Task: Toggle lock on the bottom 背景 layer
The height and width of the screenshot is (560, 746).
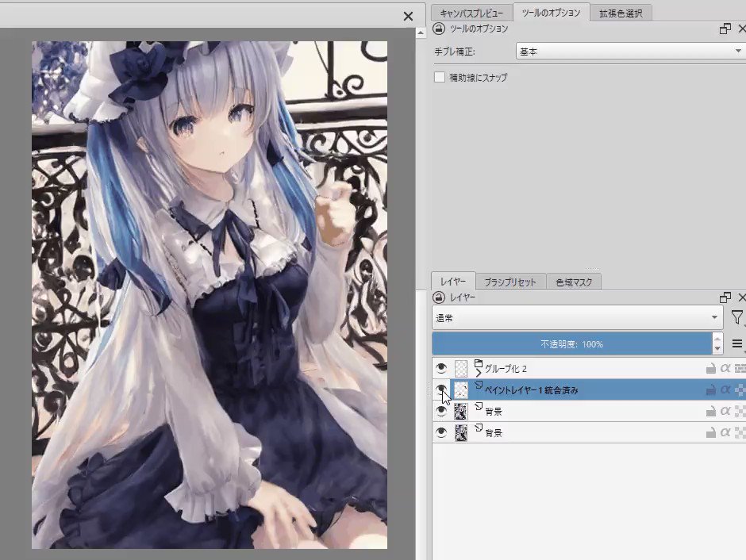Action: pos(710,432)
